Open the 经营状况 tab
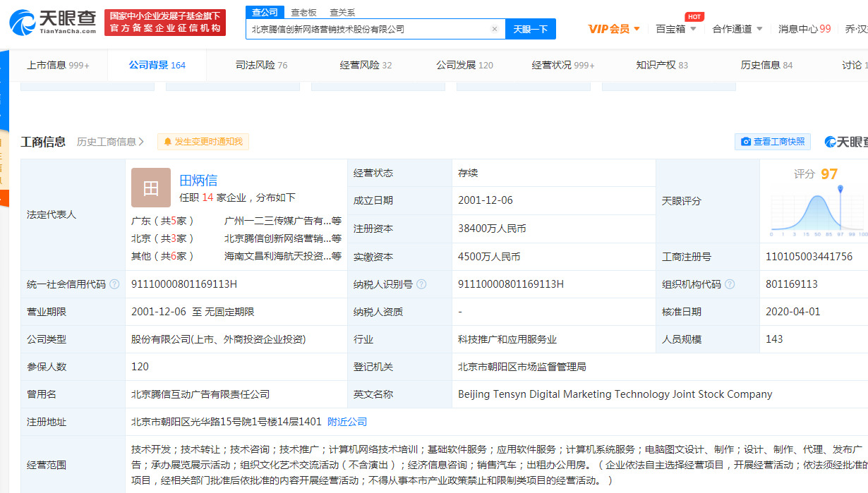 click(563, 65)
